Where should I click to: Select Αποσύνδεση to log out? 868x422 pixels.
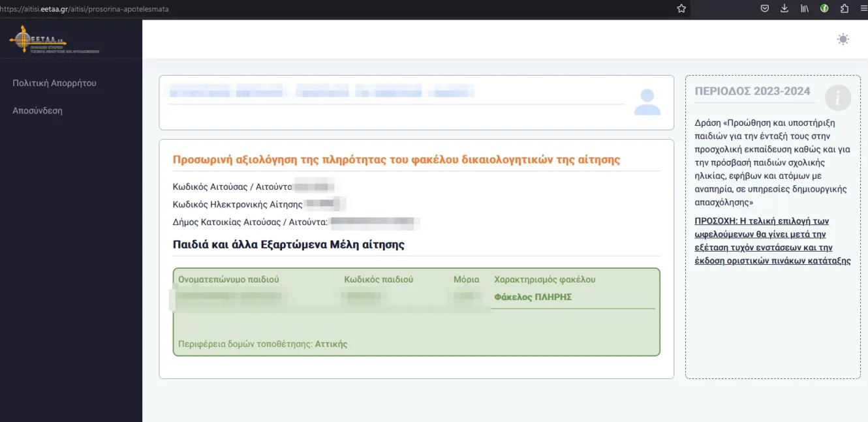coord(37,110)
